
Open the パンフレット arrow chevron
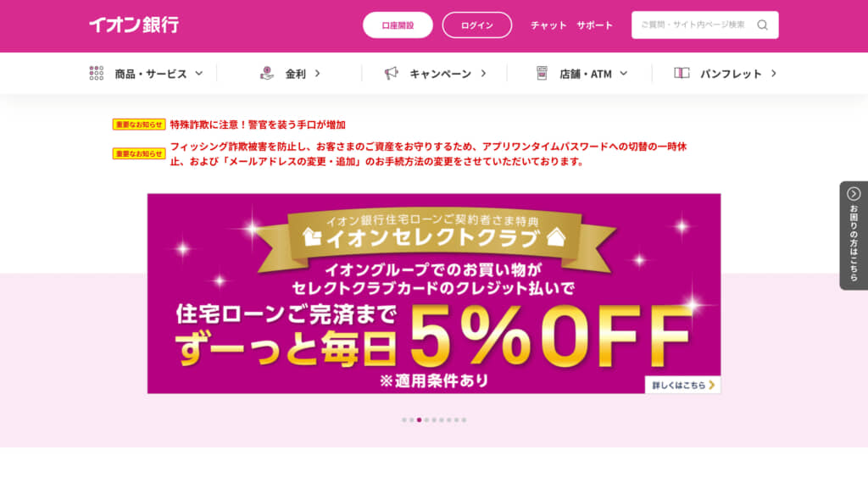773,73
